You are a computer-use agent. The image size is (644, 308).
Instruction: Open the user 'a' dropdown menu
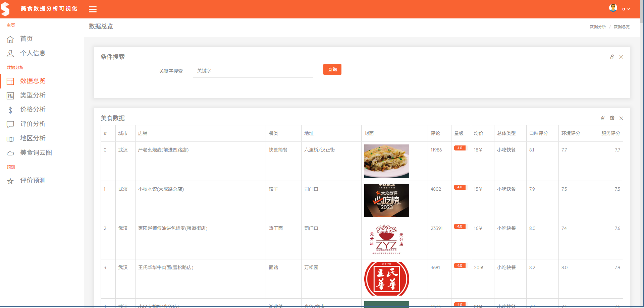point(626,9)
